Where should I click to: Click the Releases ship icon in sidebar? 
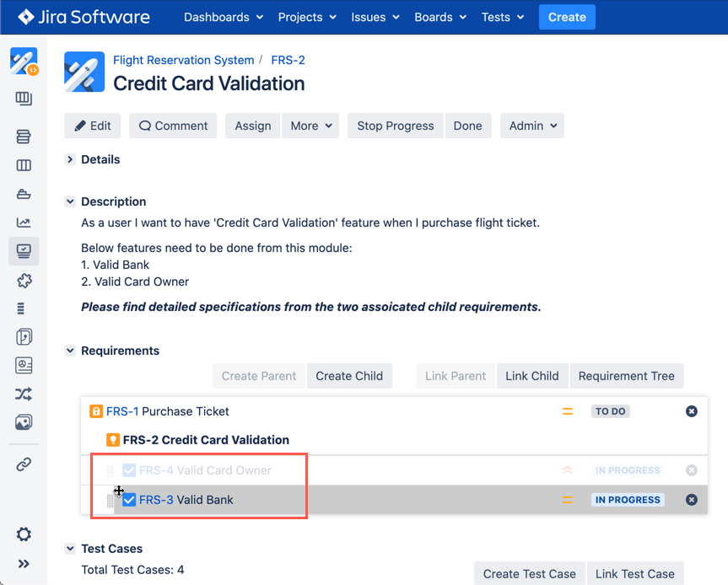tap(24, 194)
